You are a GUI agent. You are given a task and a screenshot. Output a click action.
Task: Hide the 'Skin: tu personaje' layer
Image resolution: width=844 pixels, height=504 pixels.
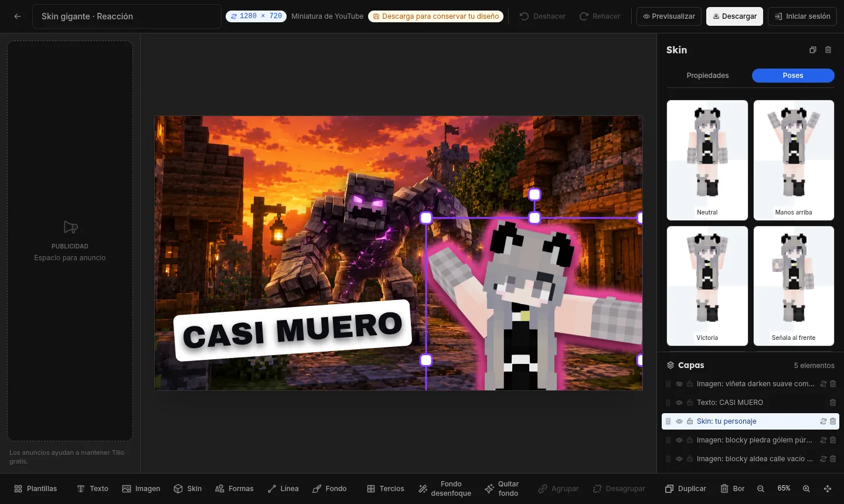(x=679, y=421)
